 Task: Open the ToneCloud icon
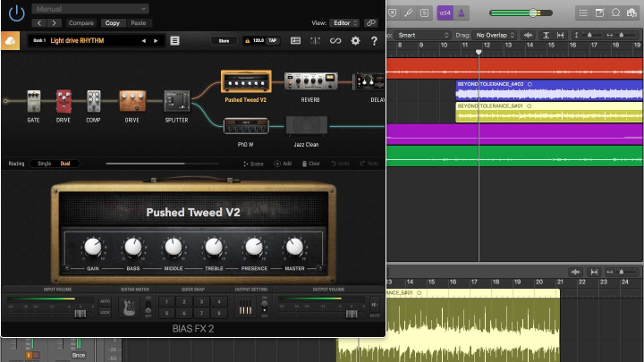(10, 40)
